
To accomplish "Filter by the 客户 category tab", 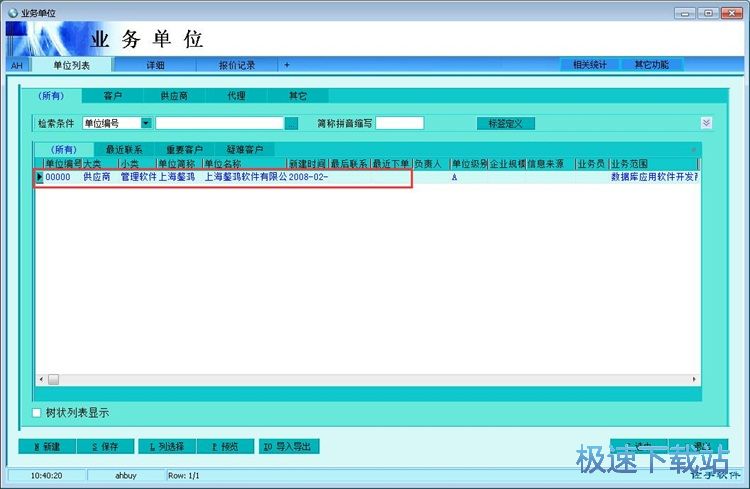I will [x=113, y=96].
